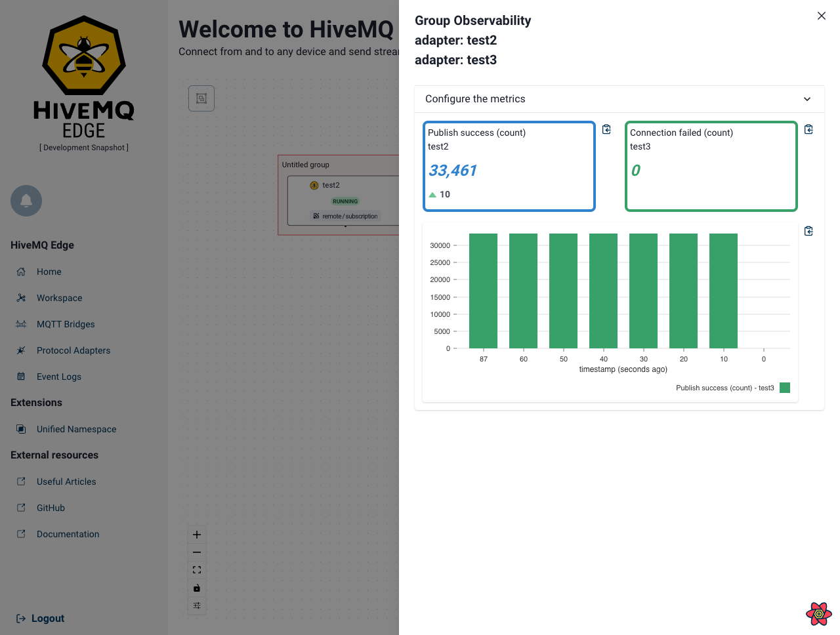Screen dimensions: 840x635
Task: Click the Event Logs icon
Action: click(21, 377)
